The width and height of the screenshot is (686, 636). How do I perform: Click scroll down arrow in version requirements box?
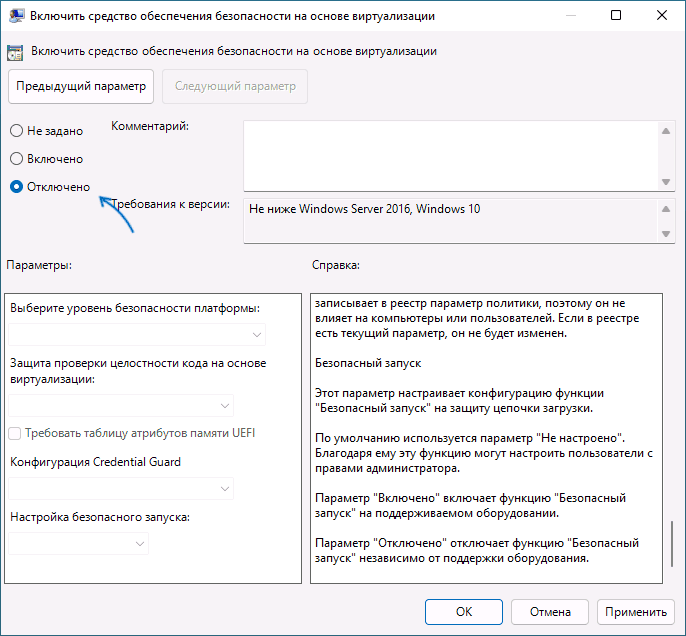point(666,234)
